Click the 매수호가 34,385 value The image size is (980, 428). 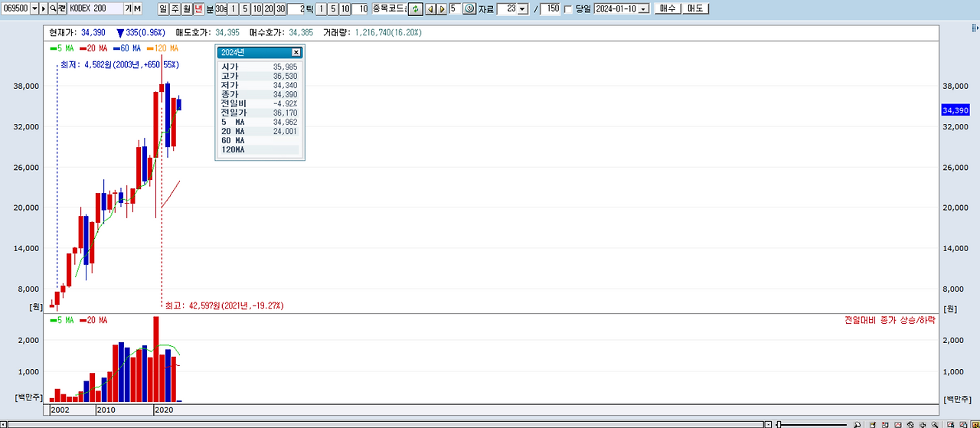pyautogui.click(x=302, y=33)
